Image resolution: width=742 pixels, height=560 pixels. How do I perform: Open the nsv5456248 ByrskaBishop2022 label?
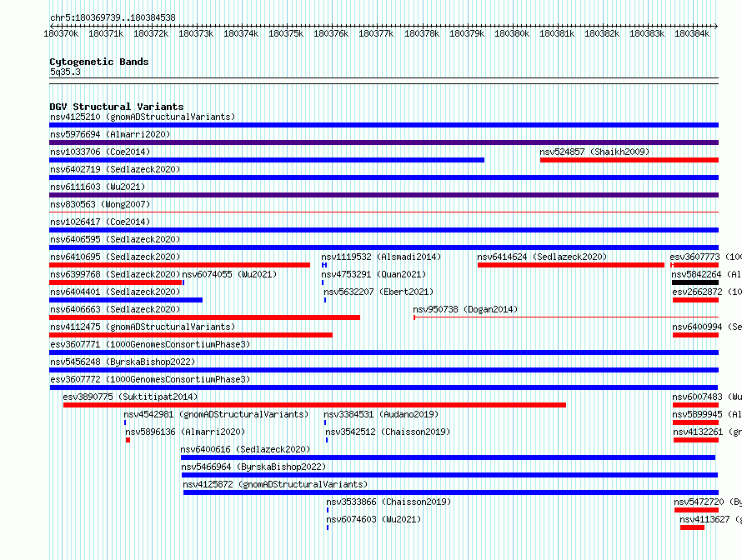pos(123,362)
